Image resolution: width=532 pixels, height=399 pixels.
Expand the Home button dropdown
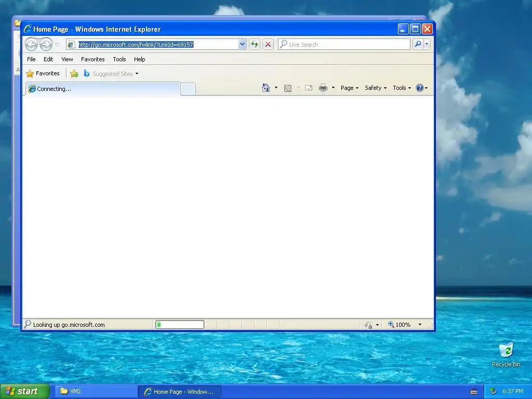tap(276, 88)
